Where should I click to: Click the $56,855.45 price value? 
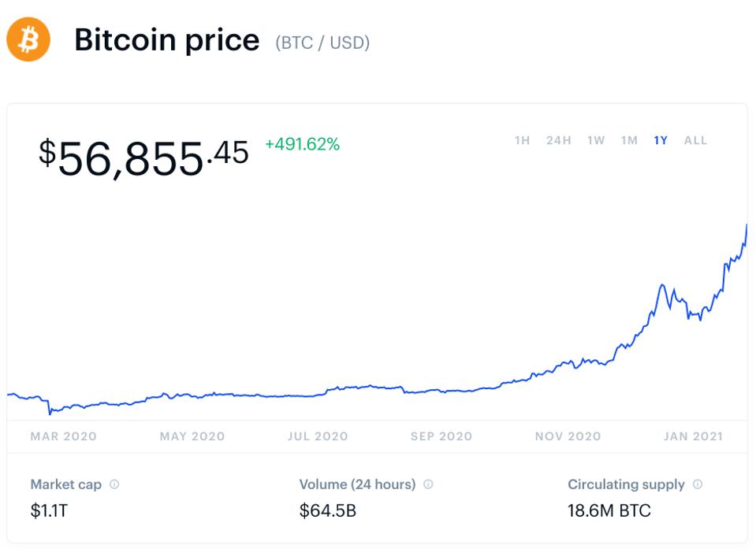click(143, 157)
